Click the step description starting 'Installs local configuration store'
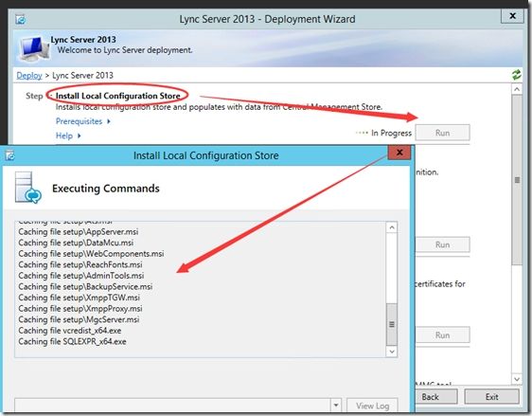This screenshot has height=416, width=532. click(219, 107)
